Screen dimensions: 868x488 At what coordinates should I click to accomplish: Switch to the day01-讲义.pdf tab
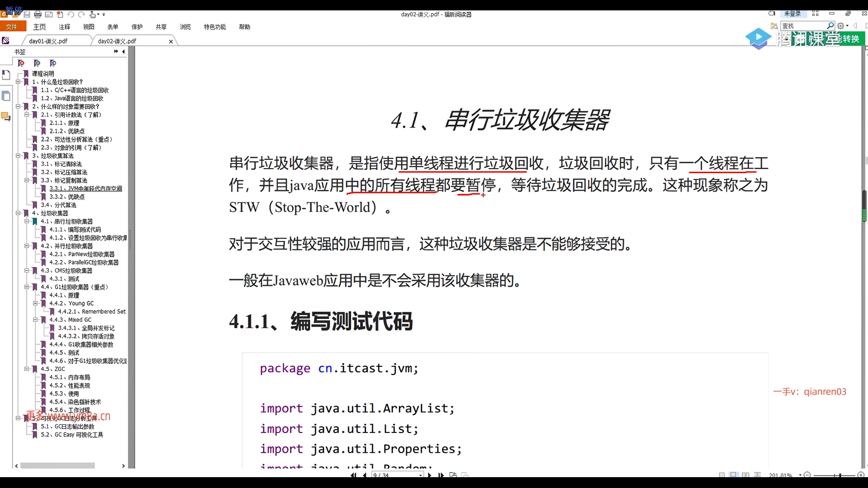click(48, 41)
